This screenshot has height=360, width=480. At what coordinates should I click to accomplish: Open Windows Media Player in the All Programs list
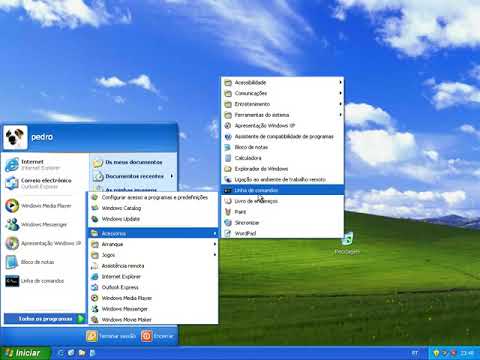click(153, 298)
